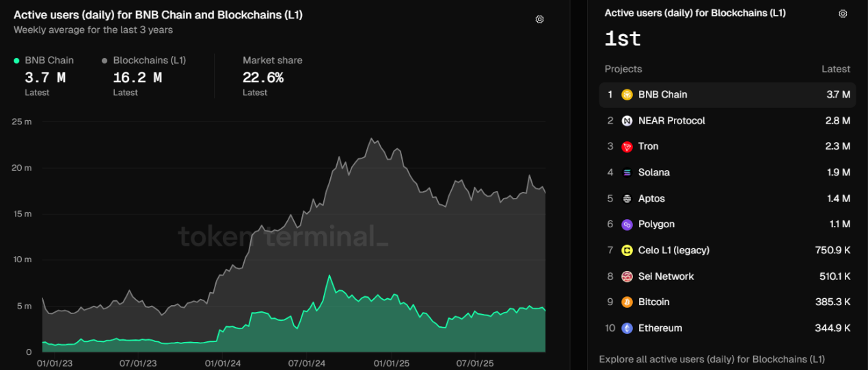This screenshot has width=868, height=370.
Task: Open the Sei Network project row
Action: point(666,276)
